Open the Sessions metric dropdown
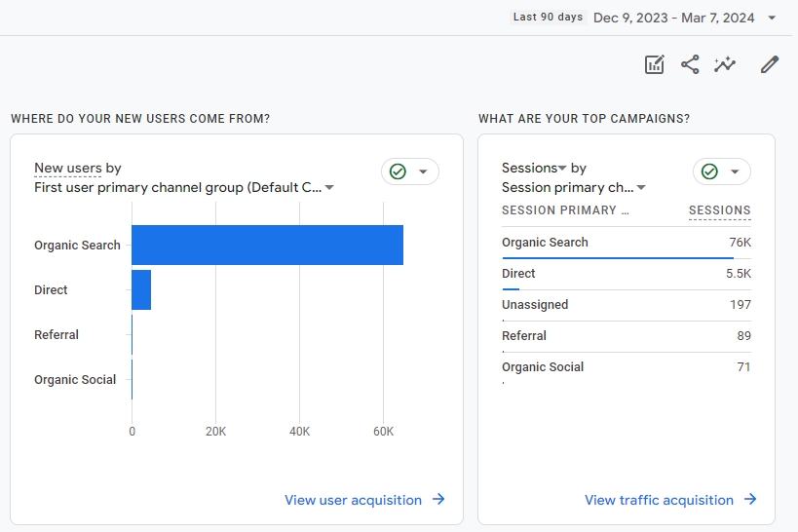 [562, 169]
